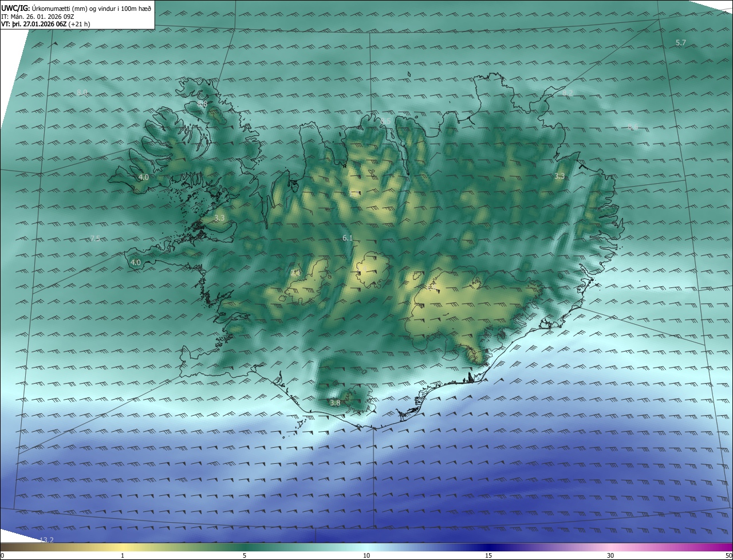
Task: Click the 8.2 value label off the northeast coast
Action: coord(568,93)
